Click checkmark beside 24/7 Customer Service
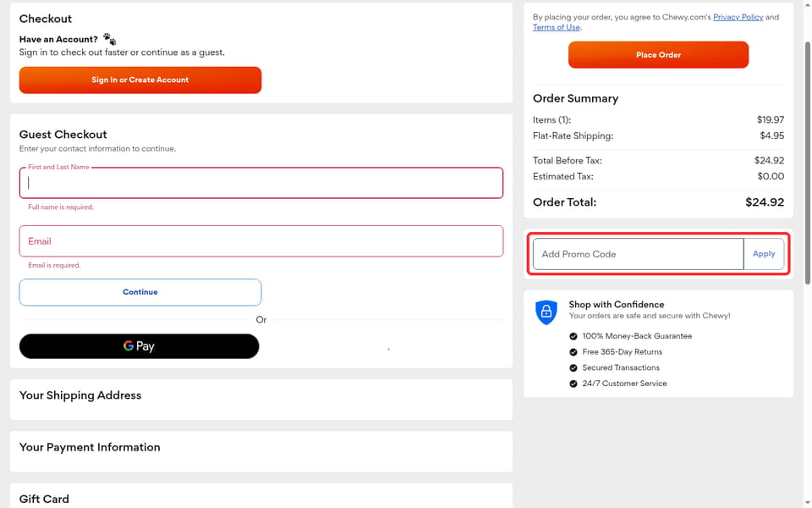Image resolution: width=812 pixels, height=508 pixels. (573, 384)
